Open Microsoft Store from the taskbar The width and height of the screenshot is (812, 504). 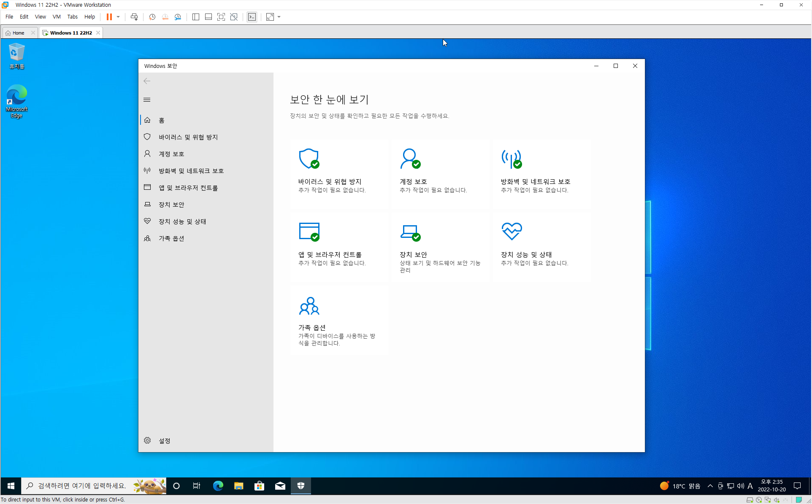click(x=259, y=486)
